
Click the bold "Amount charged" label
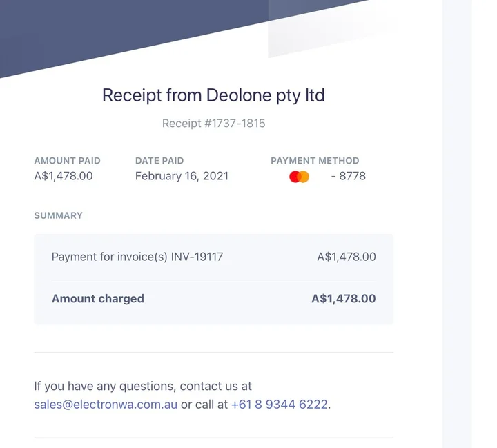(x=98, y=299)
